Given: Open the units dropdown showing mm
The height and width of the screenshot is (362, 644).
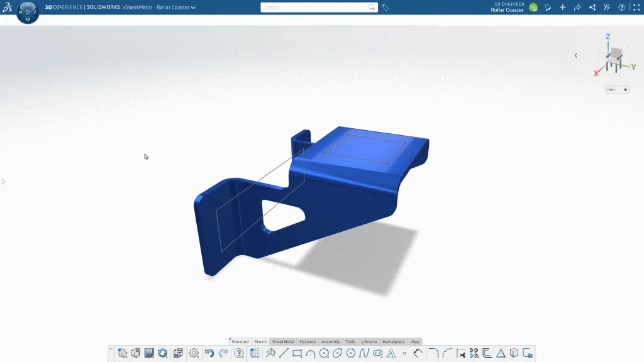Looking at the screenshot, I should 617,90.
